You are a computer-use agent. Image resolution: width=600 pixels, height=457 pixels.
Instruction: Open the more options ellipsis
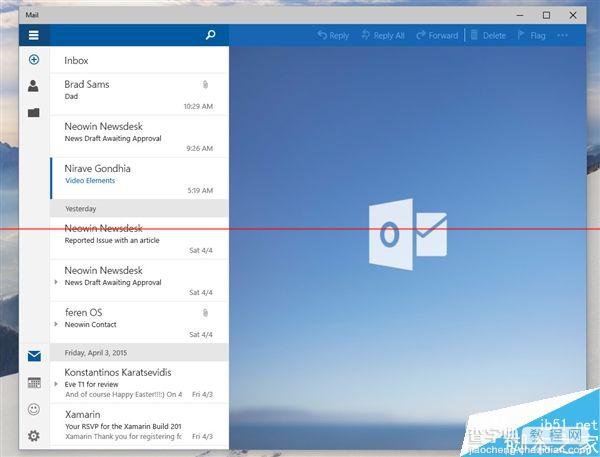[x=562, y=36]
